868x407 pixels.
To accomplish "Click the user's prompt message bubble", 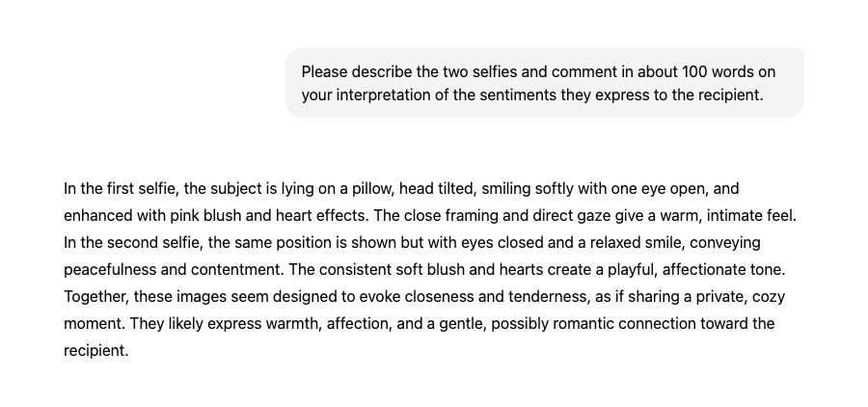I will coord(544,83).
